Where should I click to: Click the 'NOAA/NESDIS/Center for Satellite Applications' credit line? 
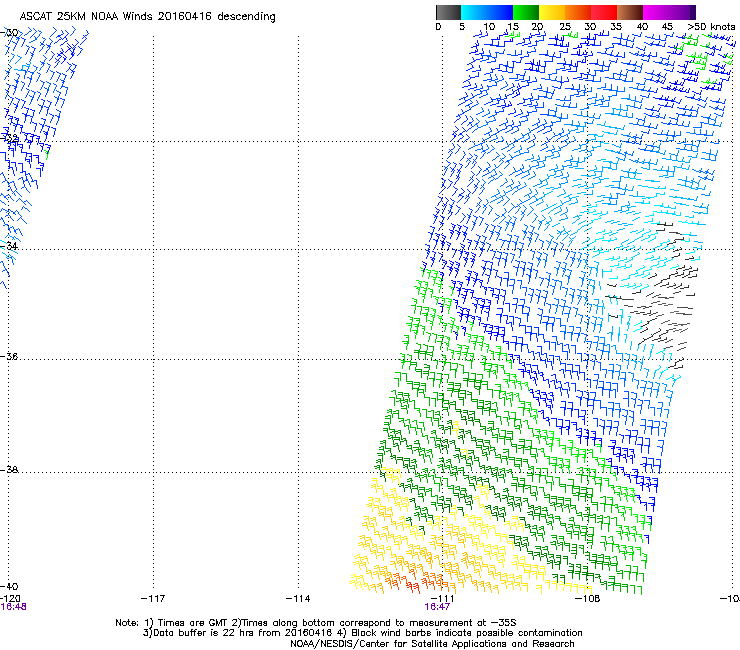click(x=432, y=644)
